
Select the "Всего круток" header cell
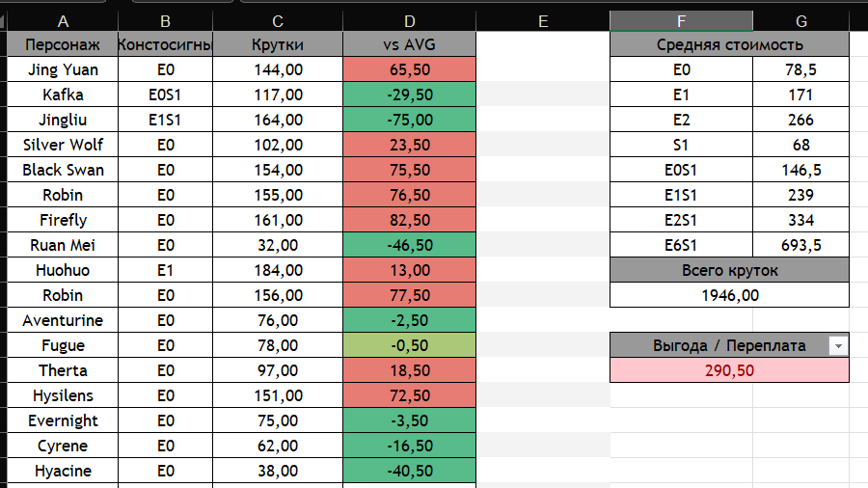pyautogui.click(x=729, y=270)
